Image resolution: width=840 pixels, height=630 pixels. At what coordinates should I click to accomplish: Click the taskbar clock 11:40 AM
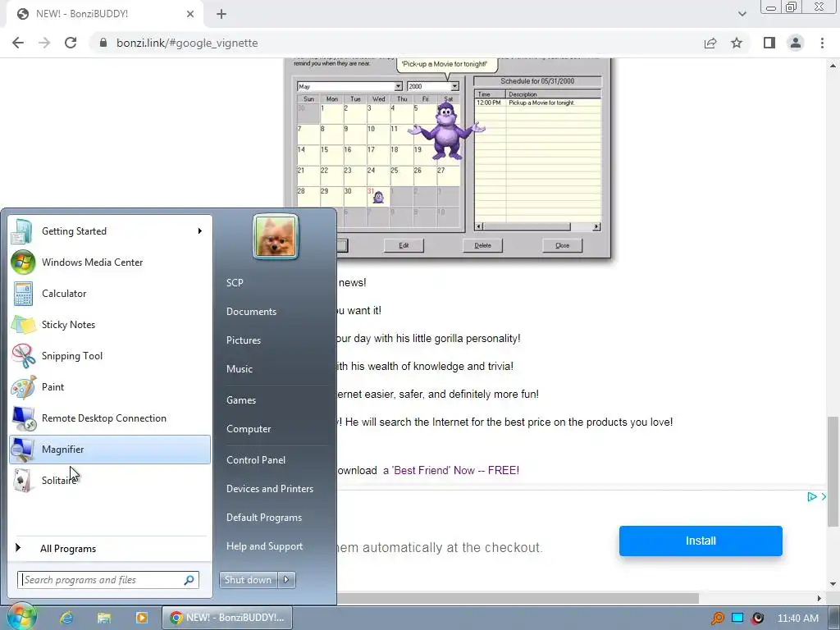tap(797, 619)
